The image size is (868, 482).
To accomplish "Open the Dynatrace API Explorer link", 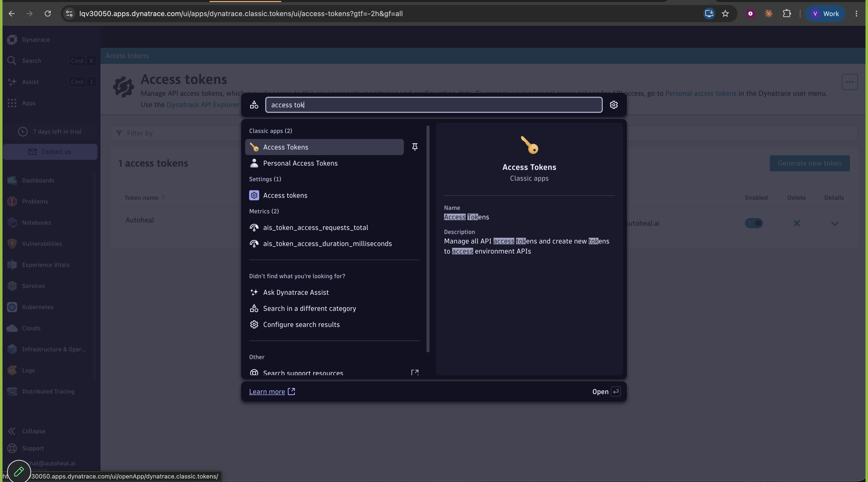I will (x=203, y=105).
